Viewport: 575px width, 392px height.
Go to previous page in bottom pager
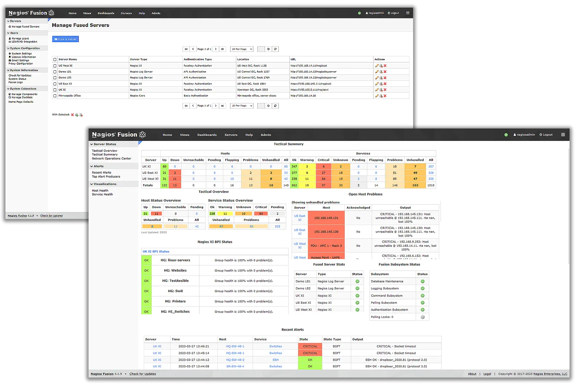[193, 106]
